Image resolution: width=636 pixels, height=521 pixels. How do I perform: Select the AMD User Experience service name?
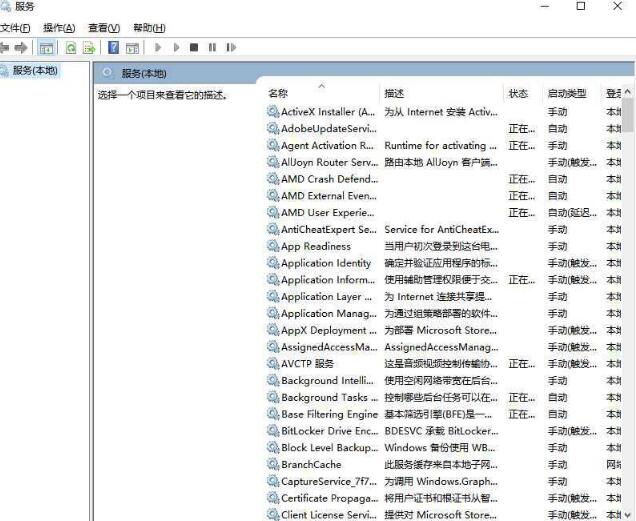328,213
